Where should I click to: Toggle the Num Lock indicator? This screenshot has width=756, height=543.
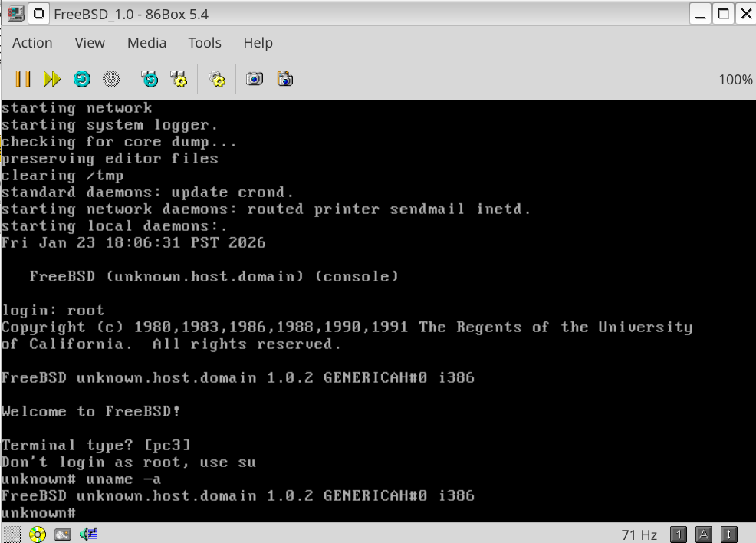pos(678,535)
